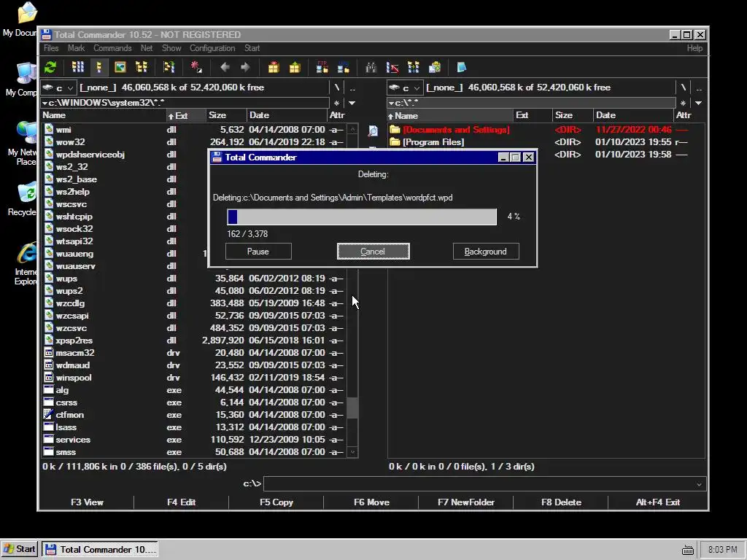The width and height of the screenshot is (747, 560).
Task: Click the Invert selection asterisk icon
Action: pyautogui.click(x=196, y=67)
